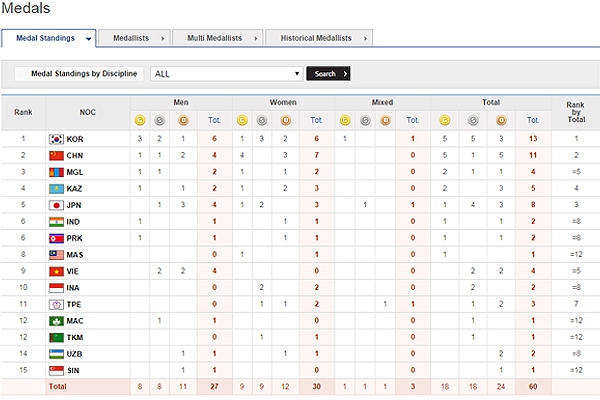Click the MAS flag icon
600x400 pixels.
tap(56, 255)
